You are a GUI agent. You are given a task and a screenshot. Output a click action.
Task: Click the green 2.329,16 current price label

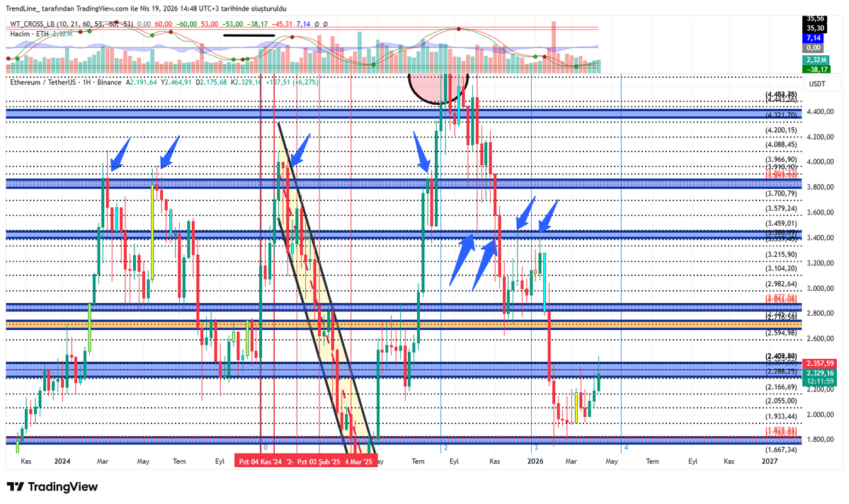820,374
